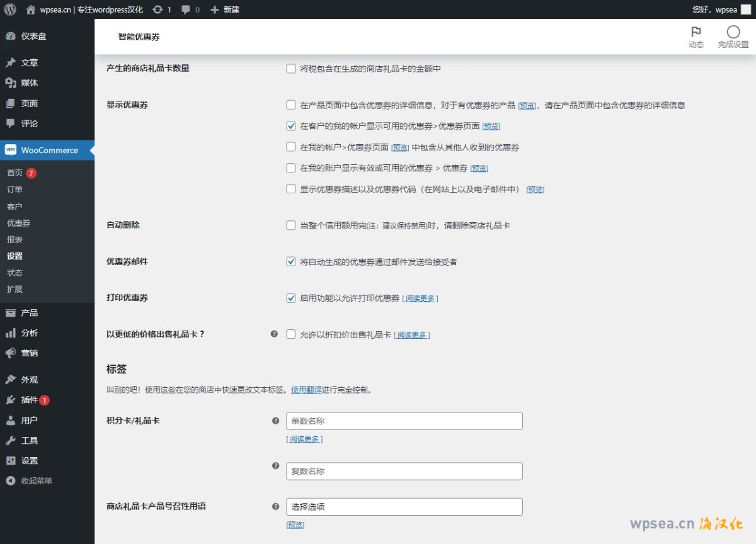
Task: Click the 完成设置 circle icon
Action: (x=733, y=32)
